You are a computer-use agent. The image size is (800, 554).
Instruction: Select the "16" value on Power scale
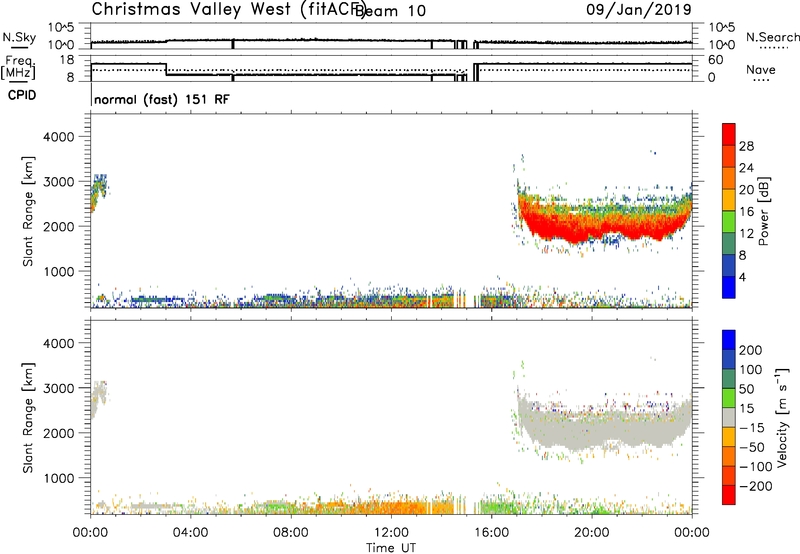(x=746, y=212)
